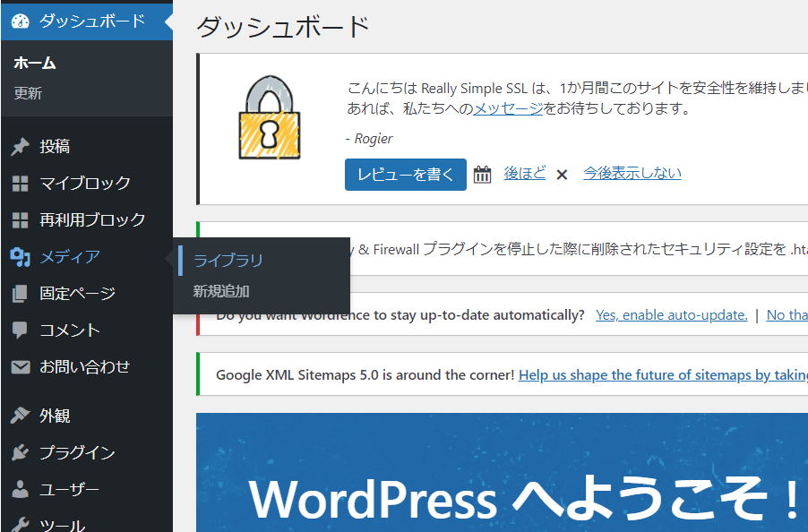
Task: Open the メッセージ link in the SSL notice
Action: pyautogui.click(x=508, y=109)
